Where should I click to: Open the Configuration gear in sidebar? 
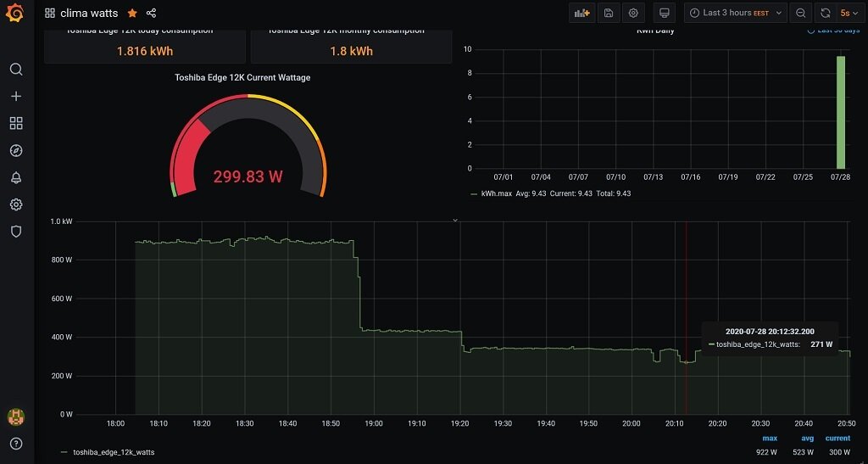pyautogui.click(x=16, y=205)
